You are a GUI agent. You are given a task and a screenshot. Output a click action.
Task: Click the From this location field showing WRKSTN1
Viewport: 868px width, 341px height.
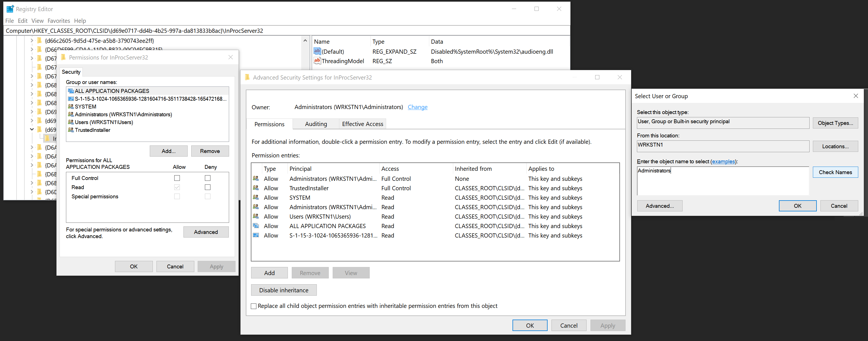click(723, 146)
